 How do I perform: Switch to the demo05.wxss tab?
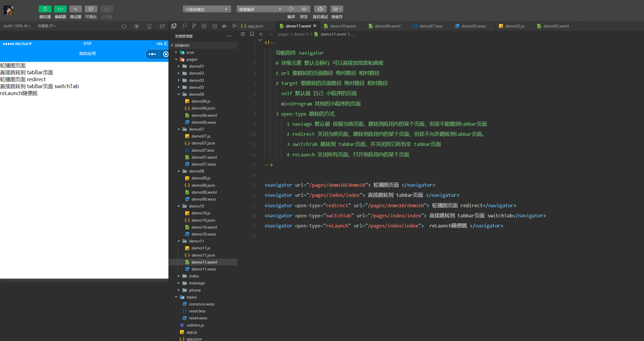[474, 26]
